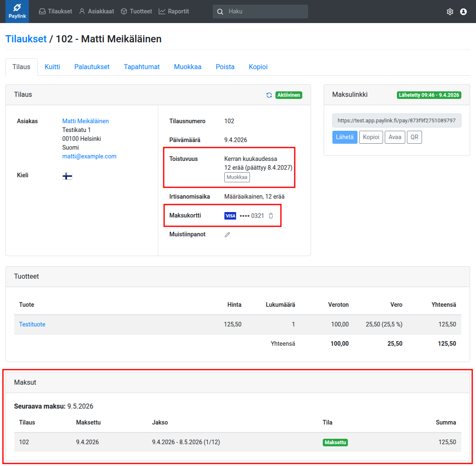
Task: Go to Asiakkaat in the top navigation
Action: [96, 11]
